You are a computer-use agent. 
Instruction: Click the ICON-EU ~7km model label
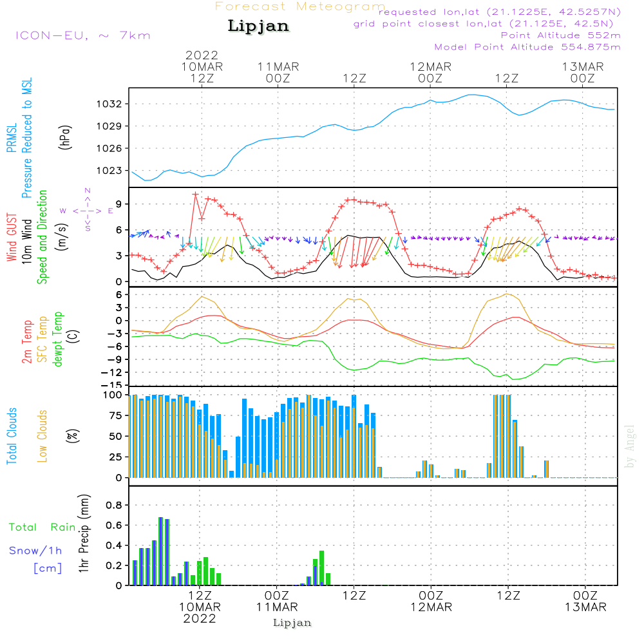pos(82,35)
